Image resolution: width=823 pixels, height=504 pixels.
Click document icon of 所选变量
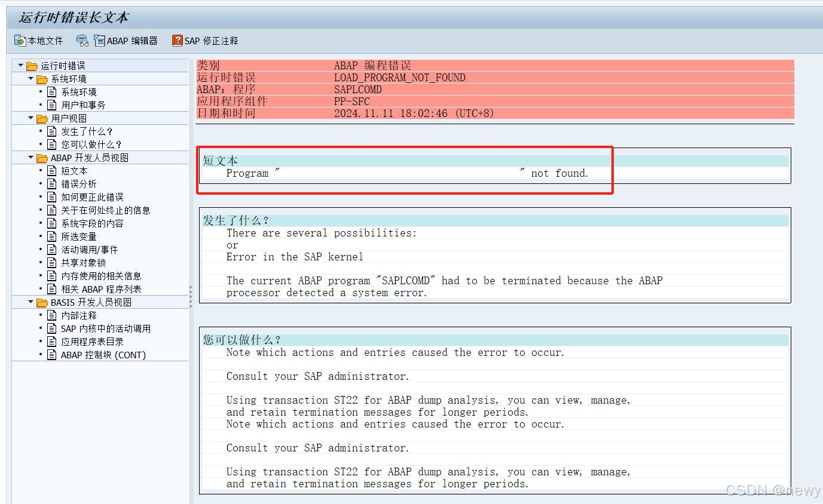coord(52,236)
